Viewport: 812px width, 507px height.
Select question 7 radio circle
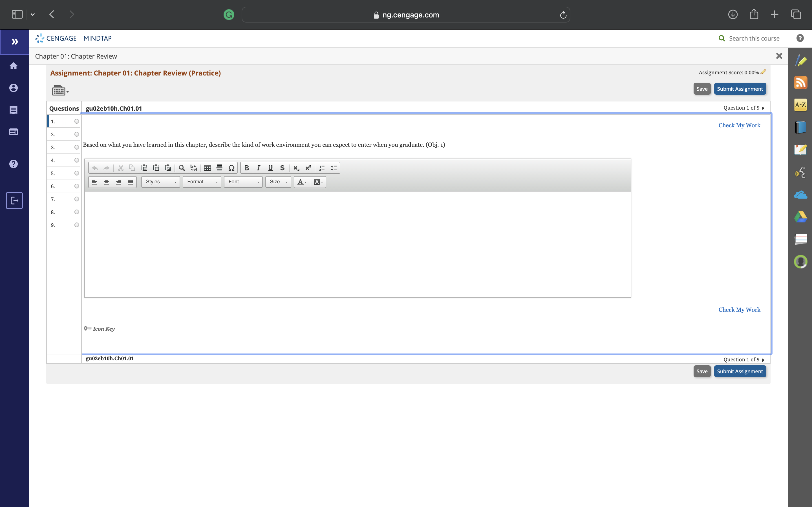[x=76, y=199]
